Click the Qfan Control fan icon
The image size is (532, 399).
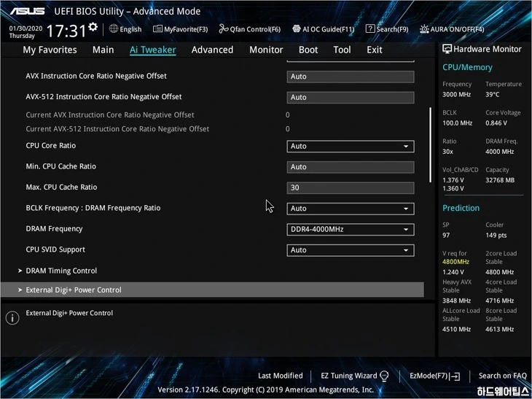[224, 29]
